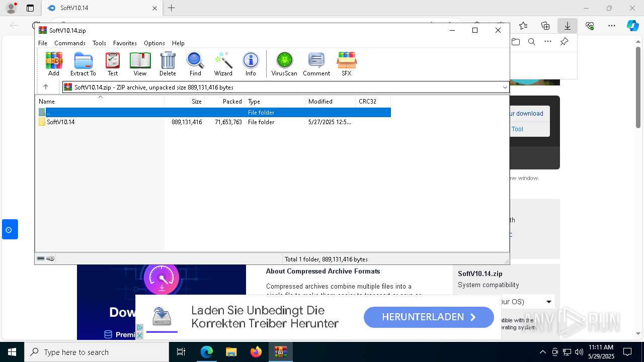Click the packed size 71,653,763 cell
Viewport: 644px width, 362px height.
228,122
